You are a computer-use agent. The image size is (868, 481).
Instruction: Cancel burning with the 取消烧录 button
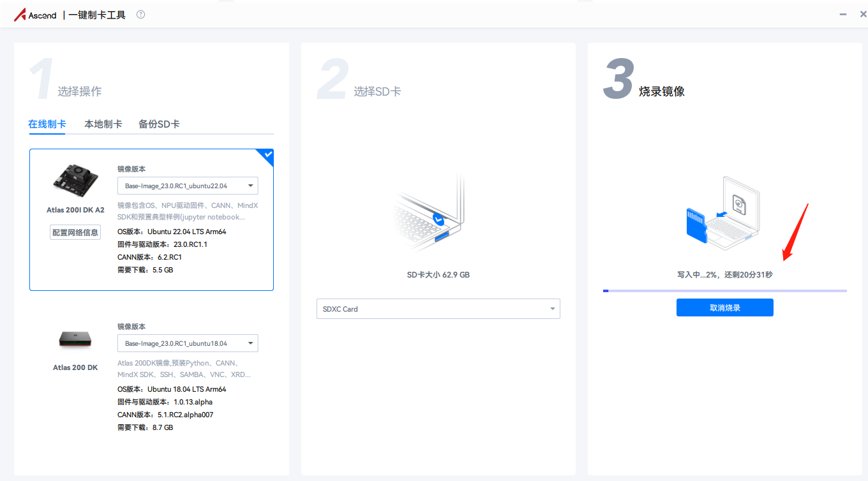pos(725,307)
